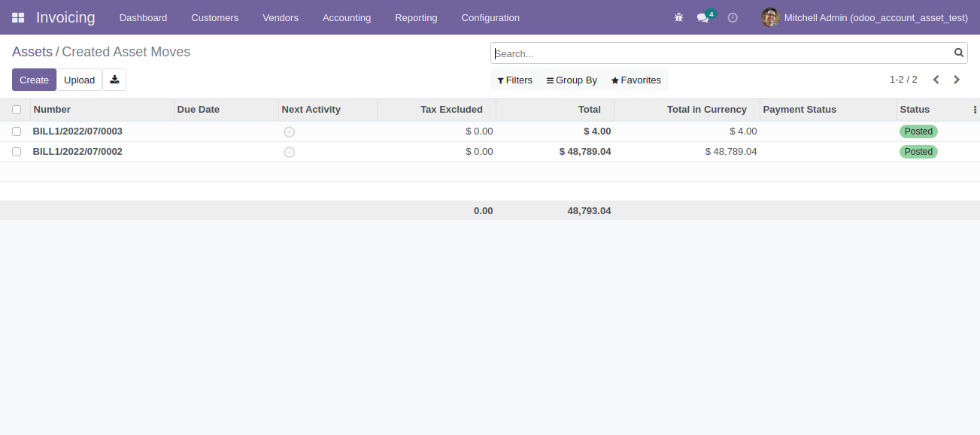Open the Accounting menu
The width and height of the screenshot is (980, 435).
pos(347,17)
